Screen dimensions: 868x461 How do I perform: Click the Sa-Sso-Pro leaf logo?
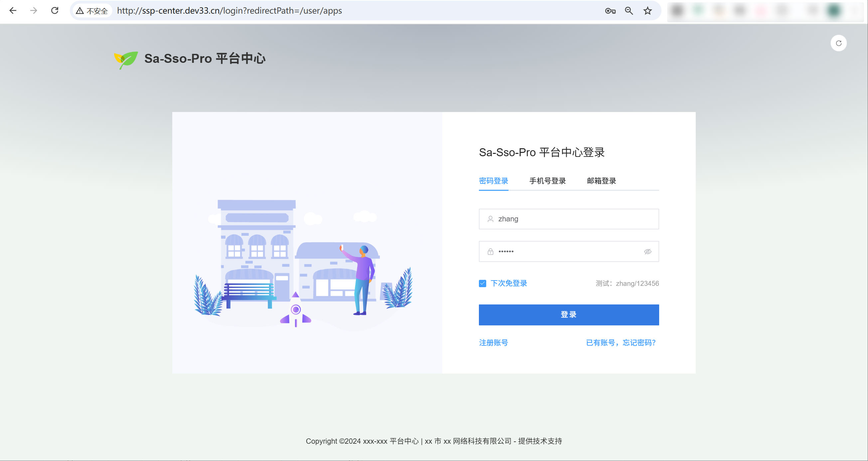[x=126, y=59]
